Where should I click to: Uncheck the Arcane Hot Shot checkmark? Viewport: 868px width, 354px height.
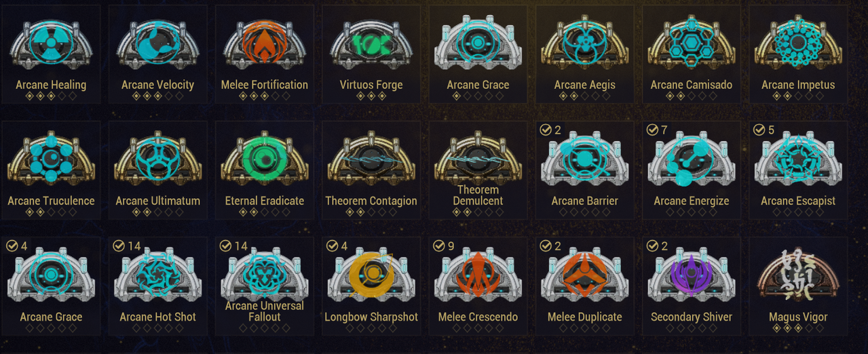[119, 245]
